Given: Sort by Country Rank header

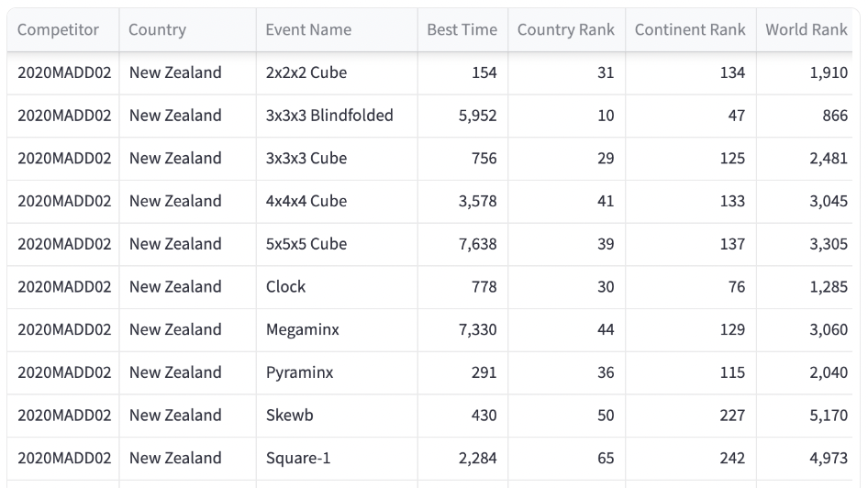Looking at the screenshot, I should (565, 29).
